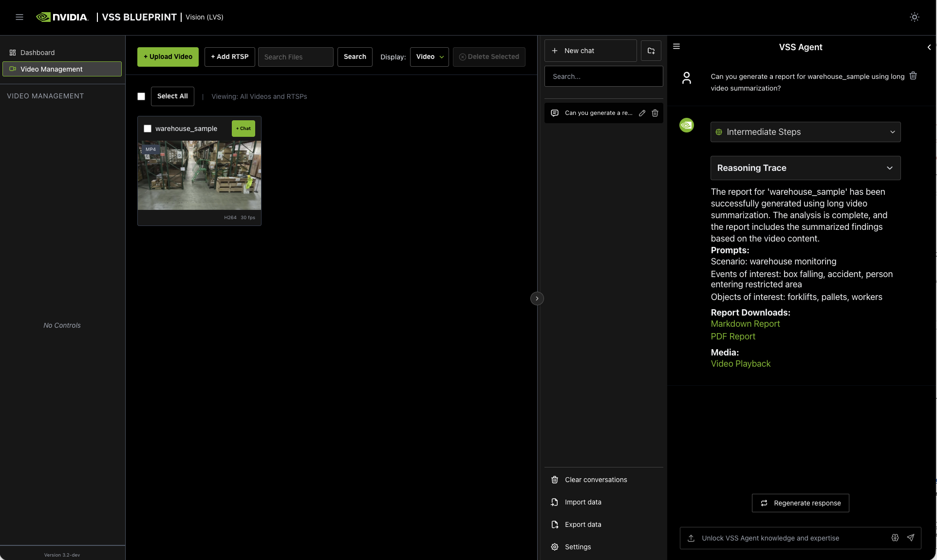937x560 pixels.
Task: Open the Display Video dropdown
Action: pos(430,57)
